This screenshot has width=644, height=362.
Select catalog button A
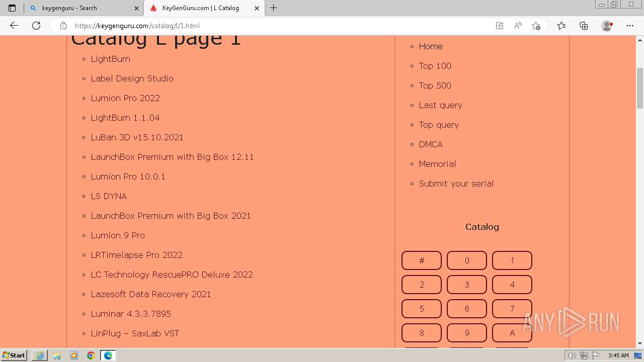pos(512,333)
